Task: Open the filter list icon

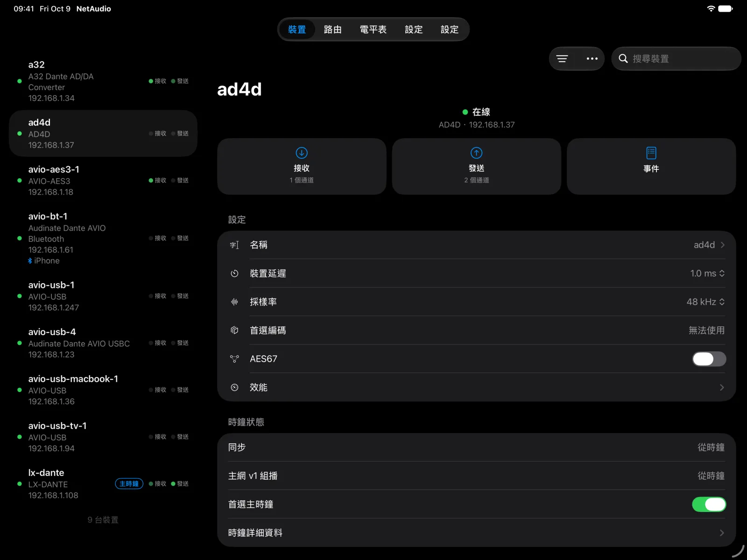Action: (562, 59)
